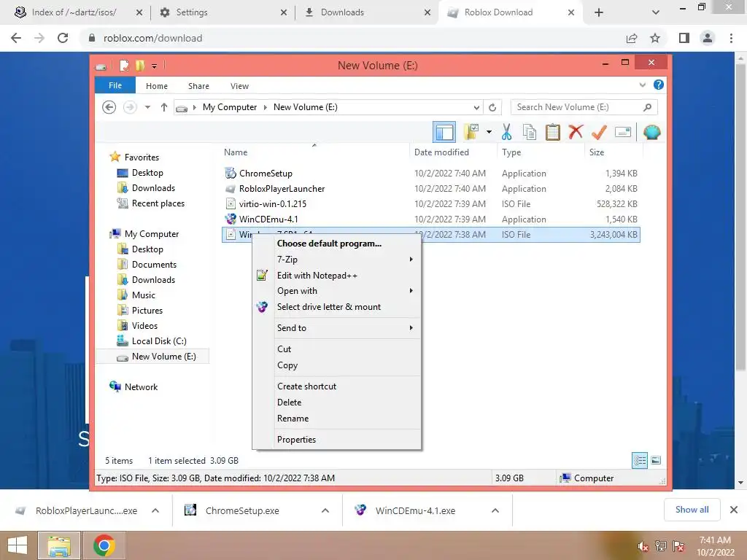Choose Delete in the context menu
747x560 pixels.
click(x=336, y=402)
